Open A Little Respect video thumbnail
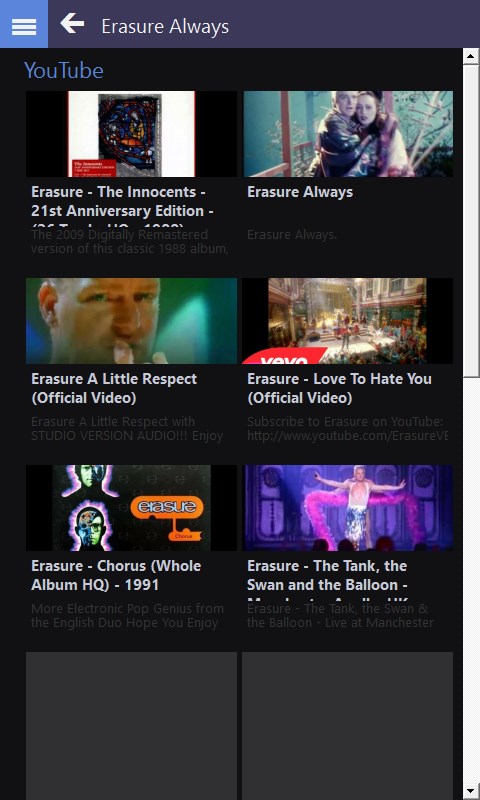 pos(131,321)
